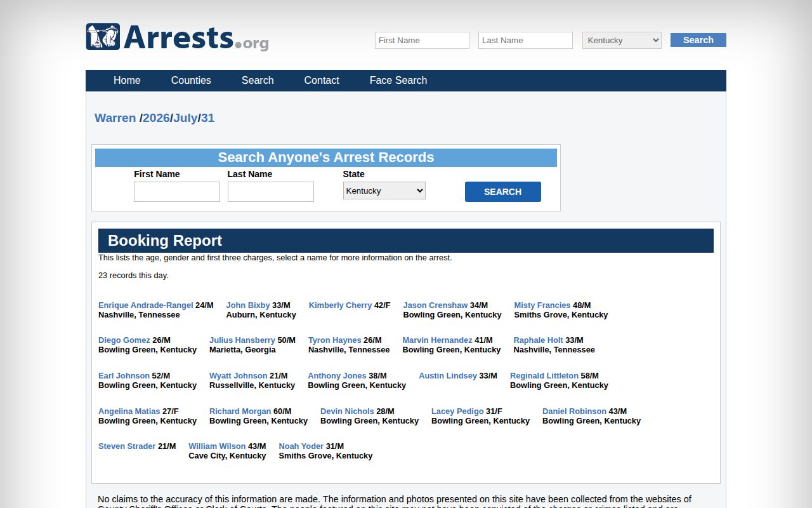812x508 pixels.
Task: Select the Devin Nichols record link
Action: coord(348,411)
